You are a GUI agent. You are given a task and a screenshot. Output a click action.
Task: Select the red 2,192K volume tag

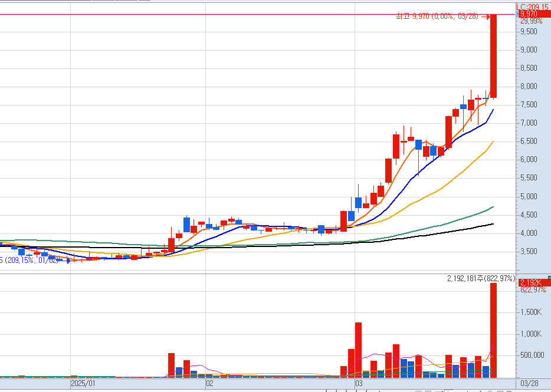point(534,283)
